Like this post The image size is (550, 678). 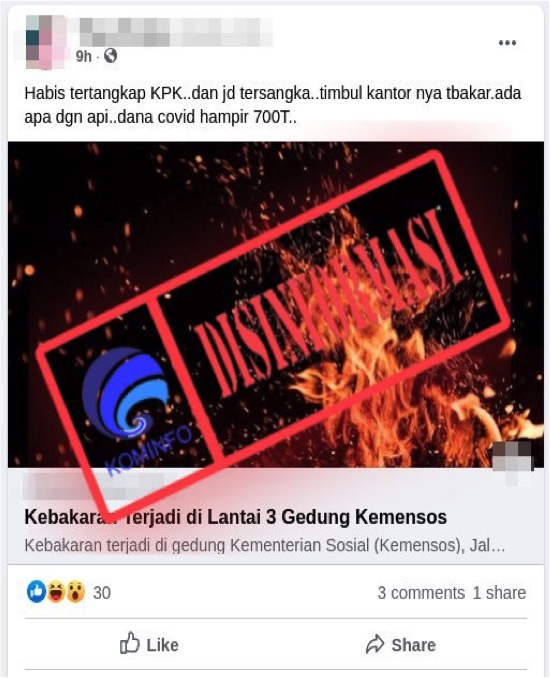(149, 644)
